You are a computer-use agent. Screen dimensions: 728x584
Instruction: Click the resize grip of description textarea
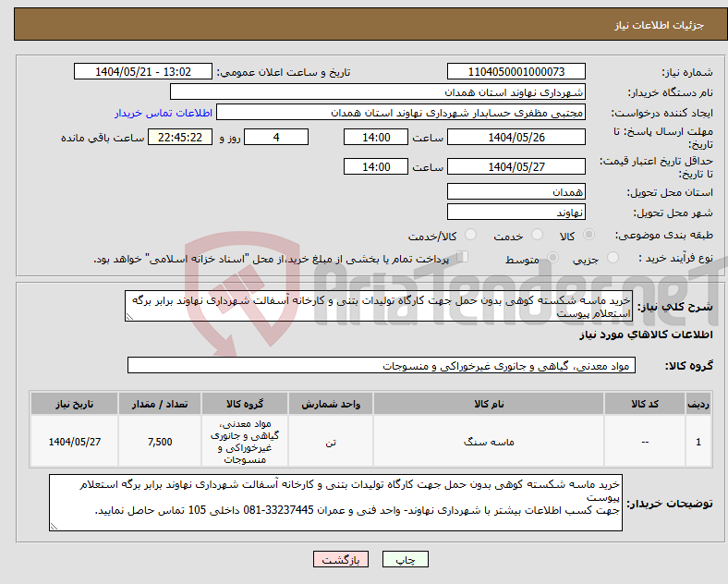coord(129,317)
